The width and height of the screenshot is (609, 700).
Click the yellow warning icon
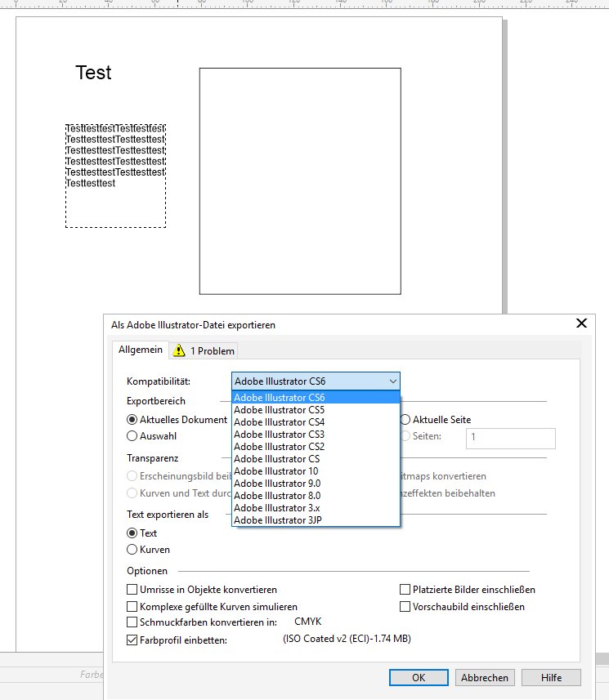[x=179, y=350]
